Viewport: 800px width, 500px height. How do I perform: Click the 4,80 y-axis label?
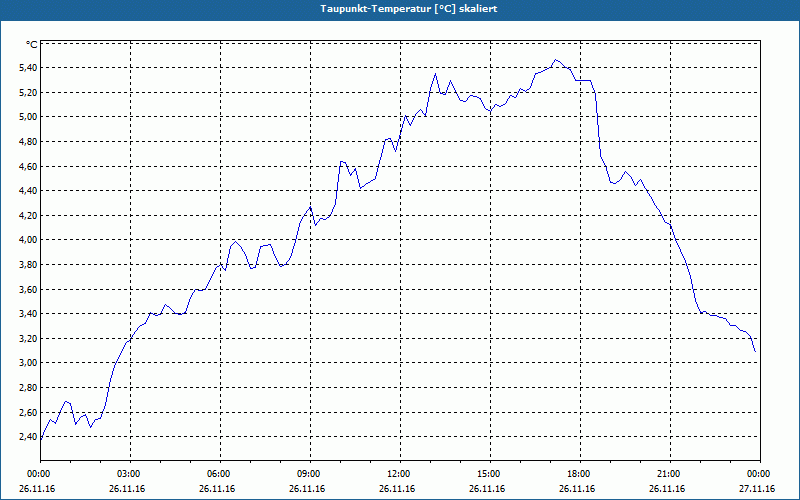click(x=29, y=141)
